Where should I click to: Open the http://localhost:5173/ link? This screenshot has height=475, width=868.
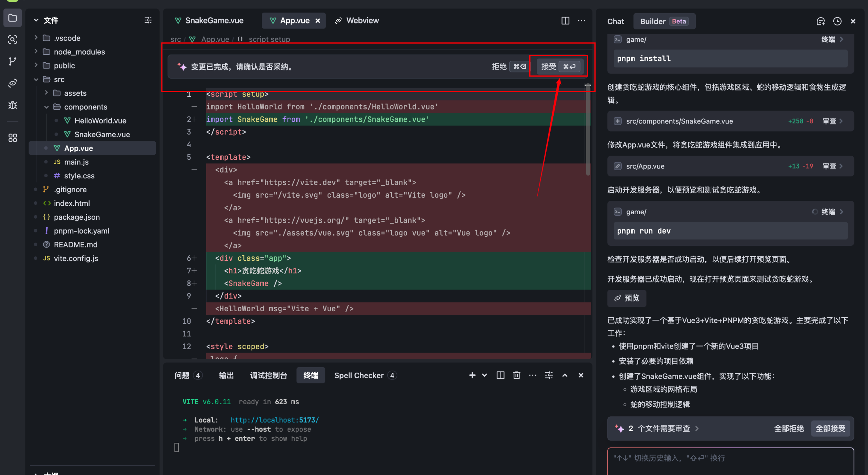click(x=275, y=420)
